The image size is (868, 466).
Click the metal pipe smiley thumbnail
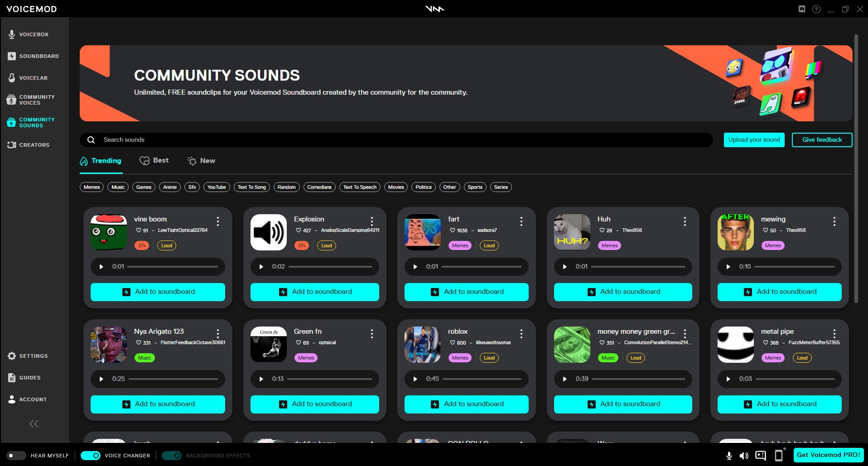click(x=736, y=345)
